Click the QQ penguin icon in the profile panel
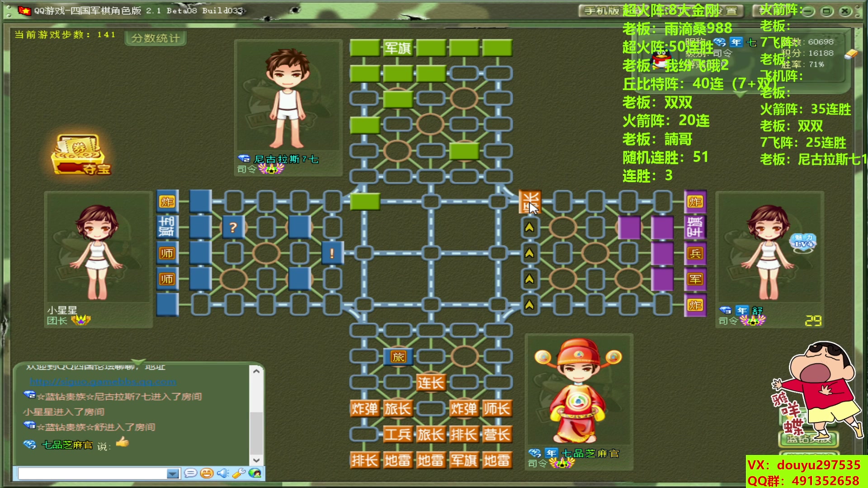 [x=662, y=60]
